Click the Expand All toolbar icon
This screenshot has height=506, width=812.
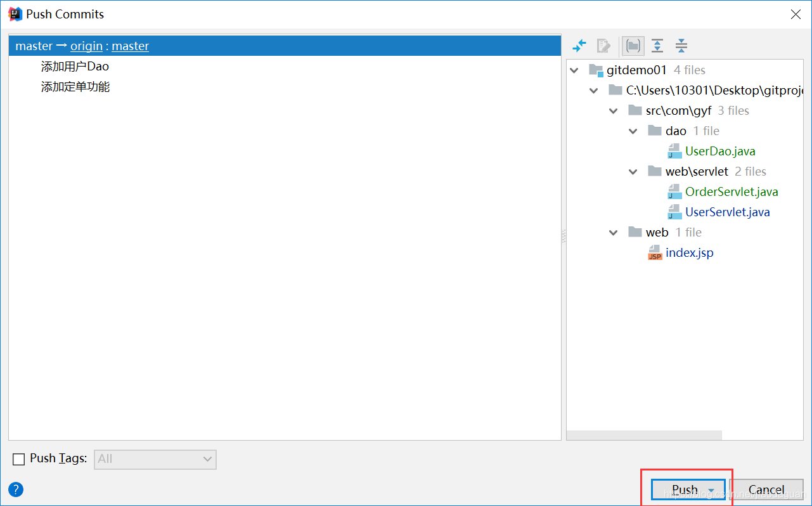657,46
